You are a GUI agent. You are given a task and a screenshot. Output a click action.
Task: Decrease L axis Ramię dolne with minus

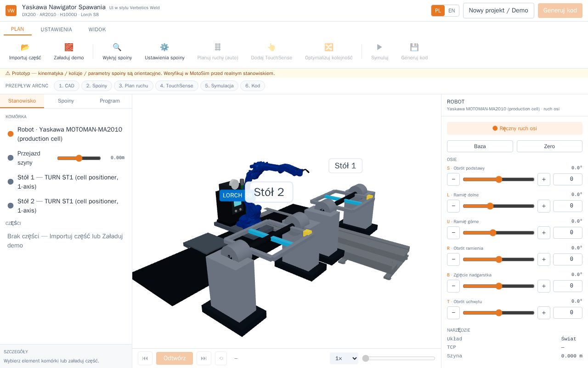coord(453,206)
